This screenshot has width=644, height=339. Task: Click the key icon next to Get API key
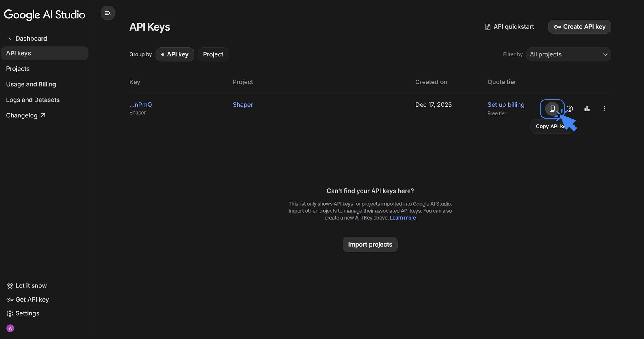[10, 299]
